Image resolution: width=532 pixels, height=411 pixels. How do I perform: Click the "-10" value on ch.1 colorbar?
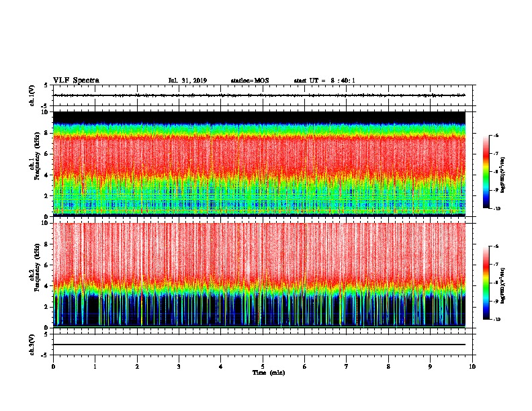496,209
